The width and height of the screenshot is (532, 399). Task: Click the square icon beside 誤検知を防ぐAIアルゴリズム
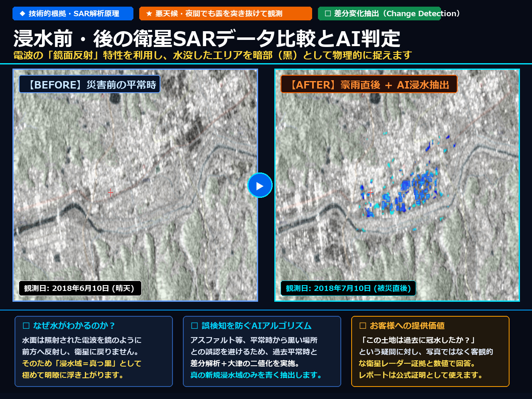pyautogui.click(x=194, y=326)
